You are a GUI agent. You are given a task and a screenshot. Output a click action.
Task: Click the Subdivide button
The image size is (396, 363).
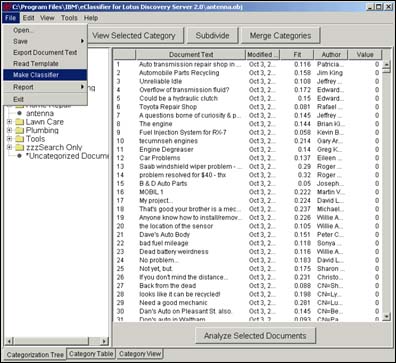[212, 36]
